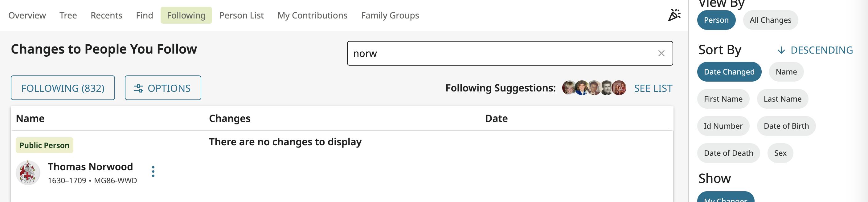Sort by Date Changed
This screenshot has height=202, width=868.
[729, 72]
